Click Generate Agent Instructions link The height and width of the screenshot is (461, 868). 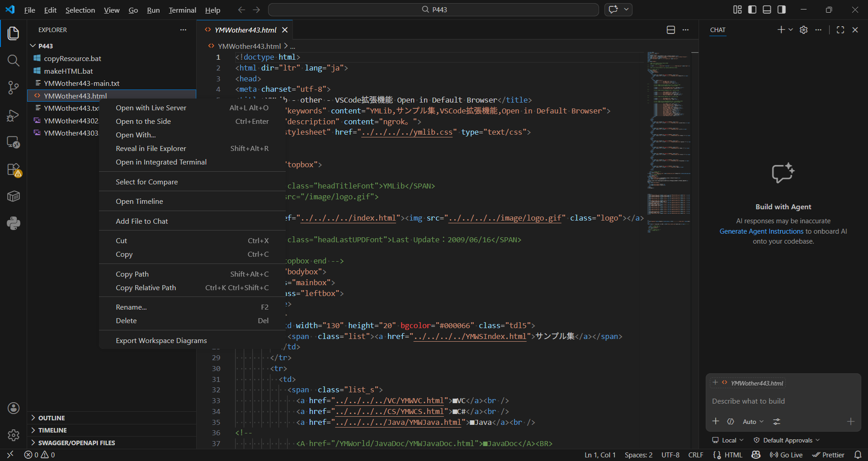pos(761,231)
